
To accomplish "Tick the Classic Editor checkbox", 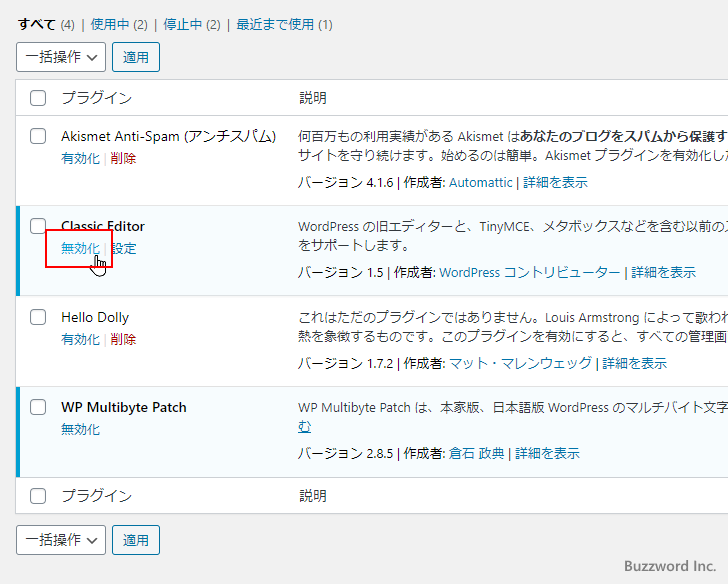I will [38, 226].
